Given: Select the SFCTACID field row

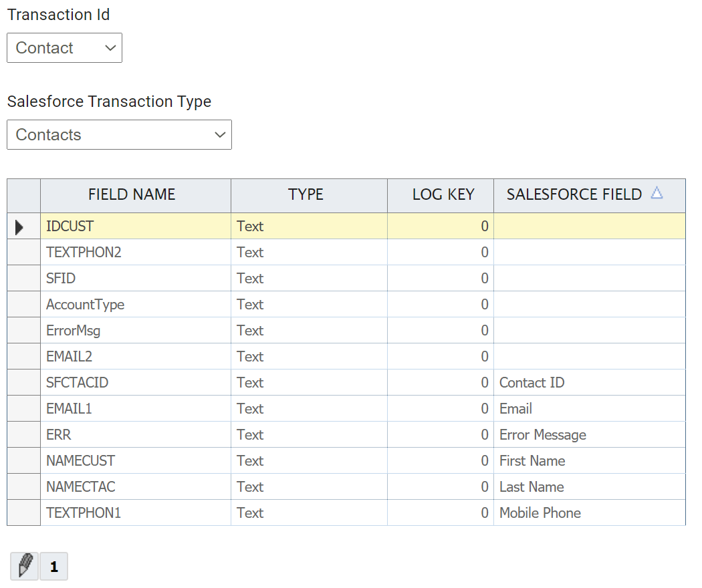Looking at the screenshot, I should [x=78, y=383].
